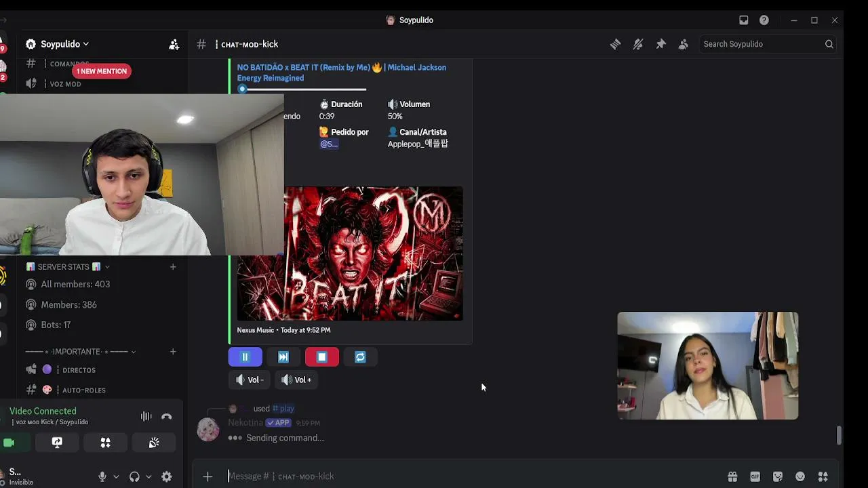Collapse the IMPORTANTE category
Image resolution: width=868 pixels, height=488 pixels.
coord(81,352)
